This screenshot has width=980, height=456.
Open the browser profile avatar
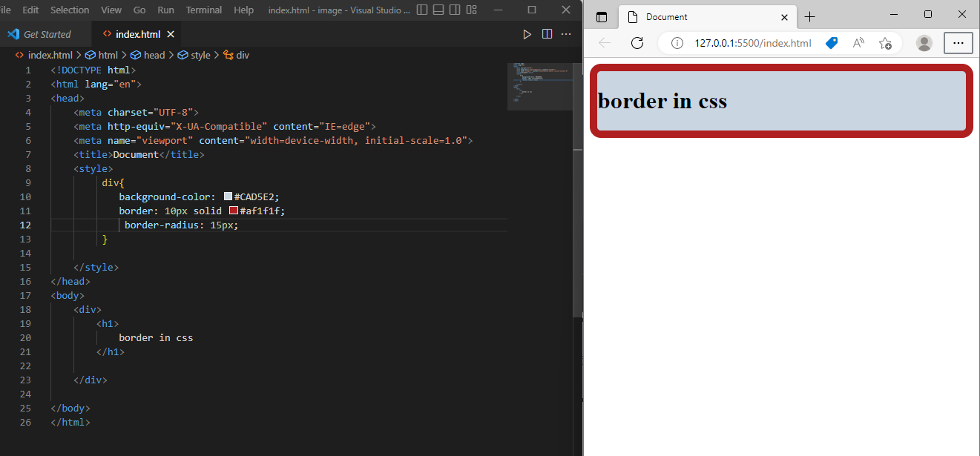click(x=924, y=43)
